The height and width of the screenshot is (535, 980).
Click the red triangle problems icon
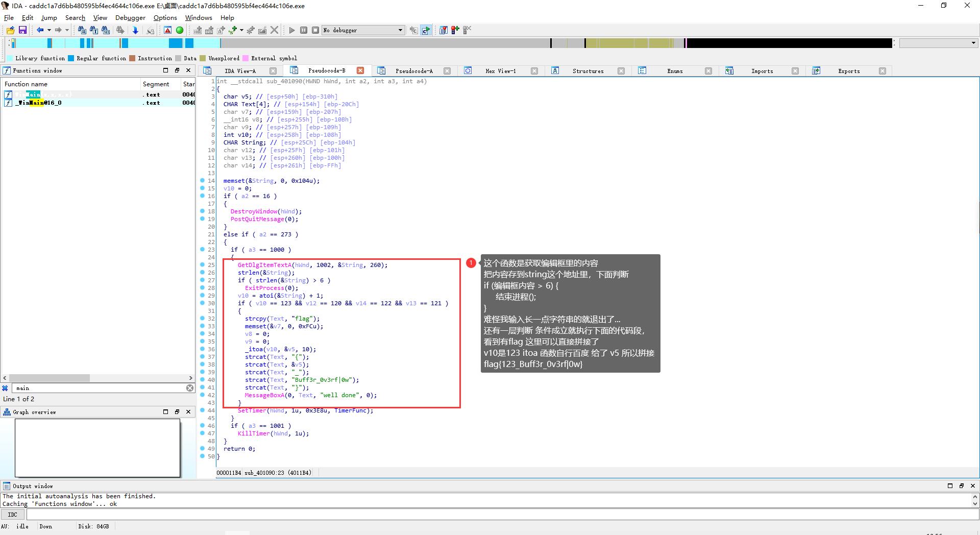click(167, 30)
